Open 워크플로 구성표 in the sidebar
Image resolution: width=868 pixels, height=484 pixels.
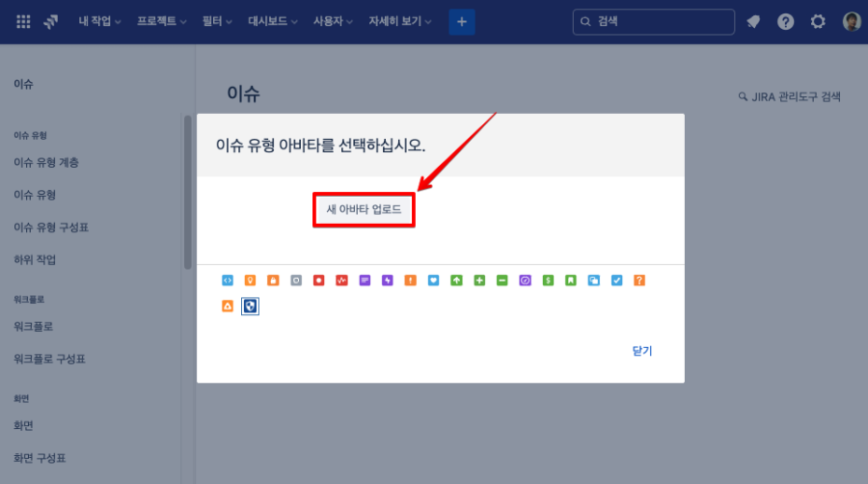pyautogui.click(x=50, y=359)
